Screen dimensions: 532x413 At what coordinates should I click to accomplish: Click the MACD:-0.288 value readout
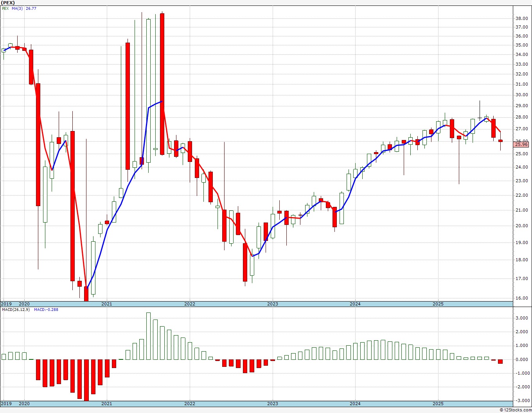coord(46,309)
